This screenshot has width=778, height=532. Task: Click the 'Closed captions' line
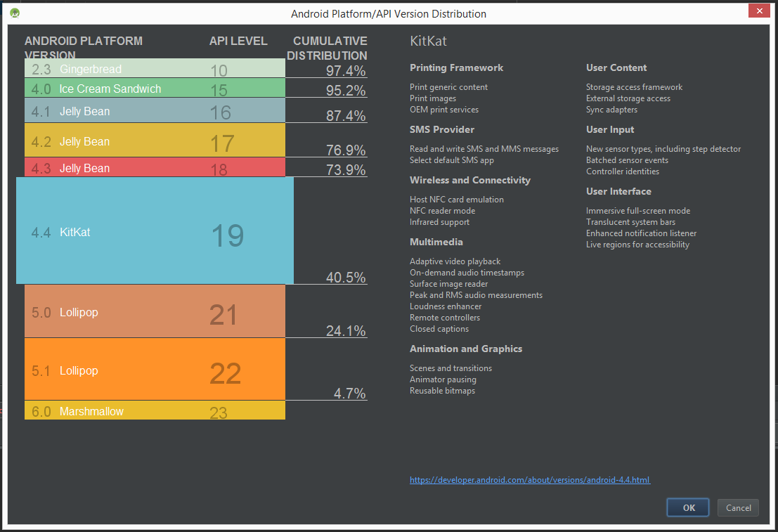tap(439, 329)
